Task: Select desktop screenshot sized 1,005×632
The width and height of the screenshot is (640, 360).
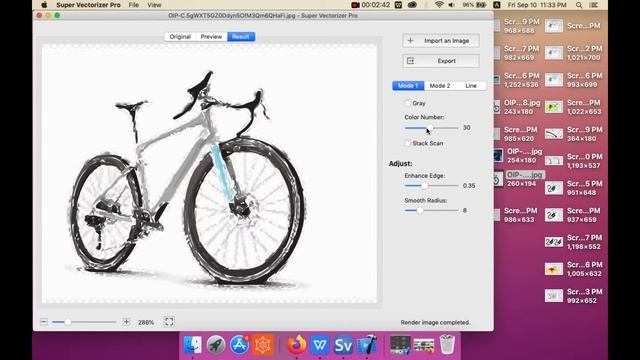Action: click(x=573, y=269)
